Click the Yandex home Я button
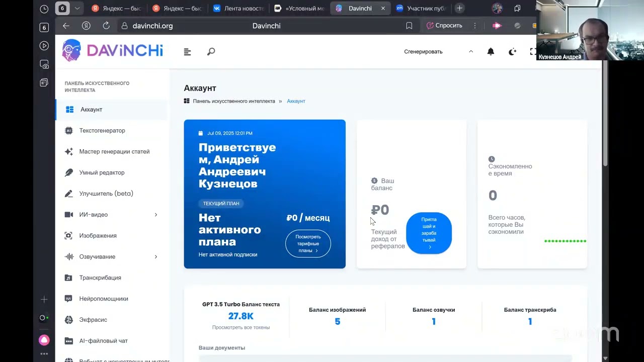644x362 pixels. click(x=86, y=26)
